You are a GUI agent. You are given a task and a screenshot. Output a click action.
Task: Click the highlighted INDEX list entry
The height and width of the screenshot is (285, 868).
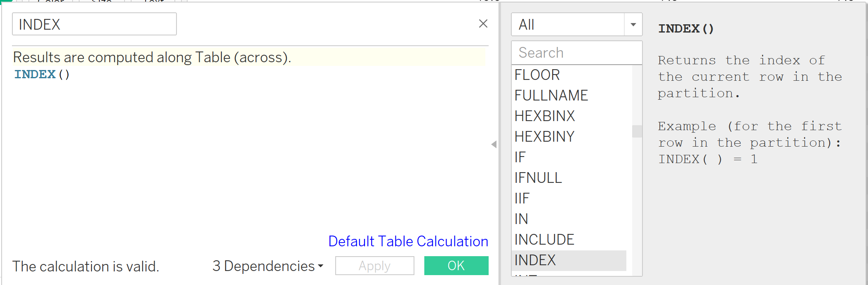[x=535, y=260]
